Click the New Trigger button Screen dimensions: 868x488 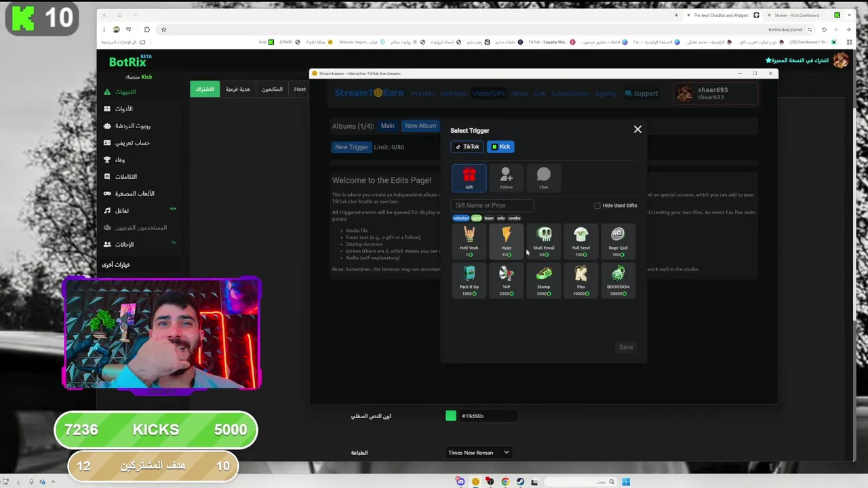click(x=351, y=147)
